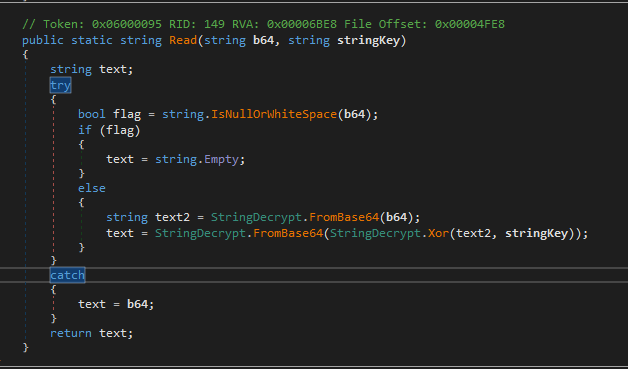Click the public keyword in method declaration

pos(43,40)
